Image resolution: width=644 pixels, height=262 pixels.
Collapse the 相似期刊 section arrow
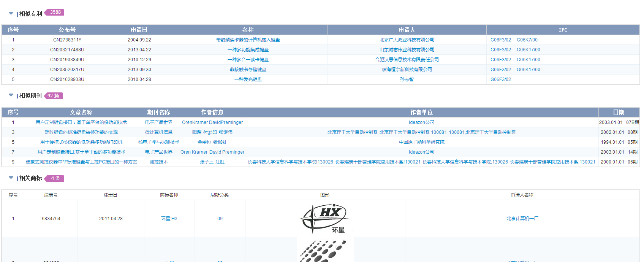click(11, 95)
